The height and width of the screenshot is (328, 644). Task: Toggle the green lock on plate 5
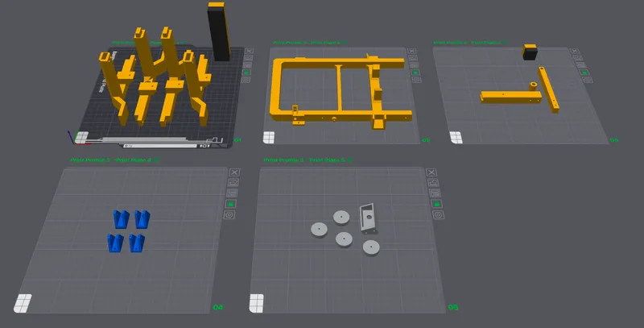[x=436, y=204]
